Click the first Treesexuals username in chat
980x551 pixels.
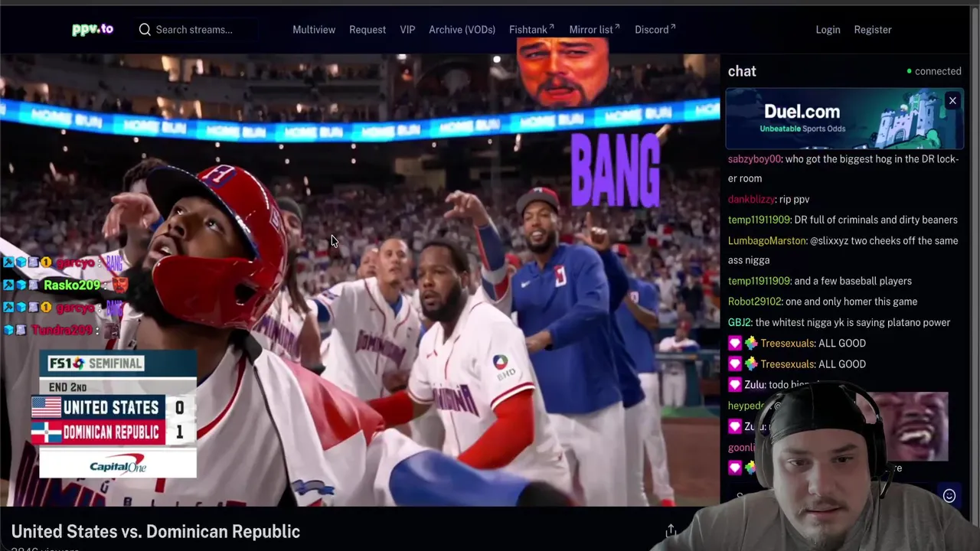click(788, 343)
